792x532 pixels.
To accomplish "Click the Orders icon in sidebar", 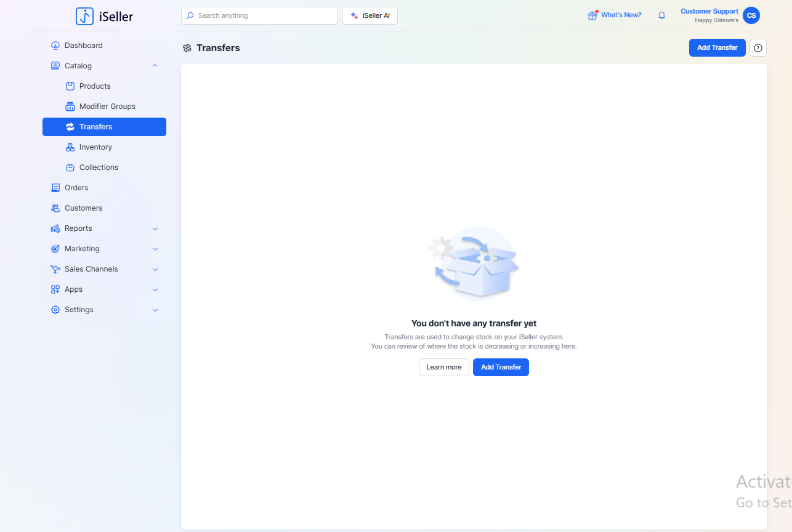I will (55, 188).
